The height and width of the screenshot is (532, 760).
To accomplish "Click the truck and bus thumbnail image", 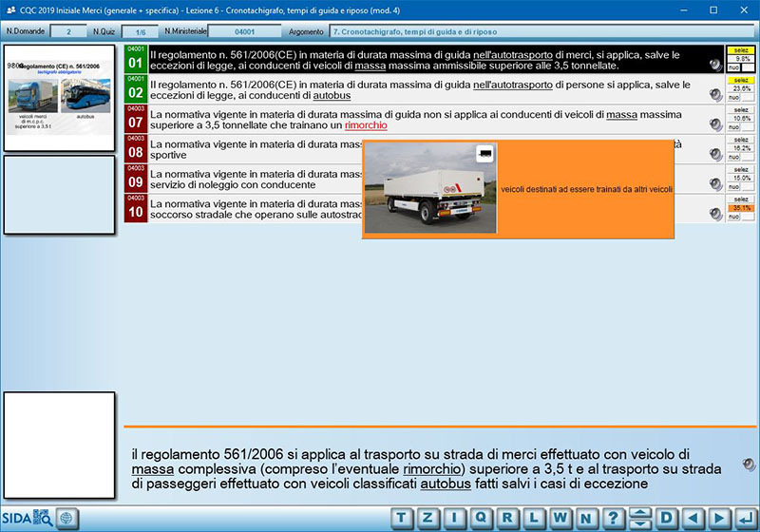I will [x=60, y=97].
